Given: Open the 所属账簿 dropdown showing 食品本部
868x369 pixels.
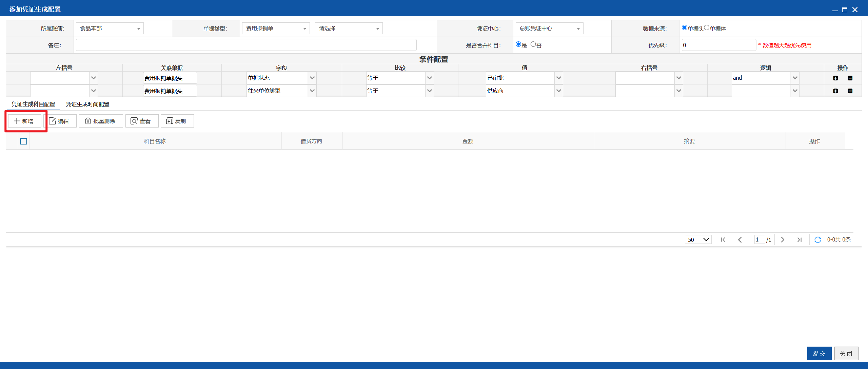Looking at the screenshot, I should pyautogui.click(x=110, y=28).
